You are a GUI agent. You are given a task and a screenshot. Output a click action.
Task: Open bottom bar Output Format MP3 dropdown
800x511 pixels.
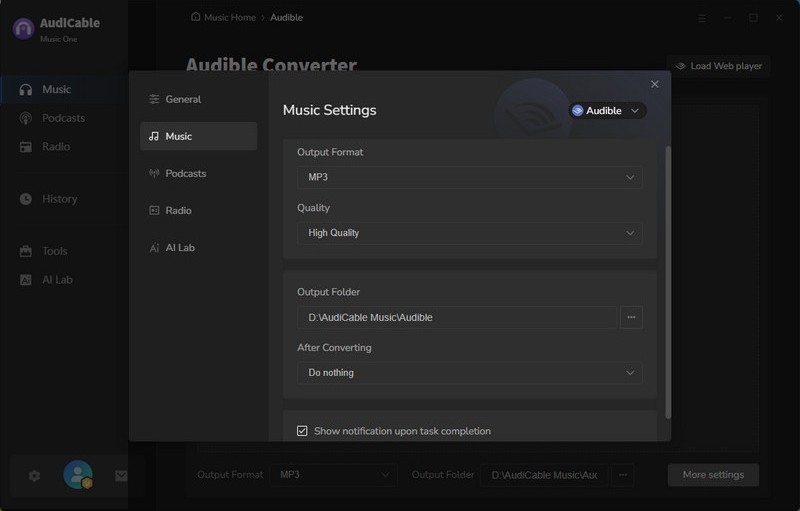click(334, 475)
